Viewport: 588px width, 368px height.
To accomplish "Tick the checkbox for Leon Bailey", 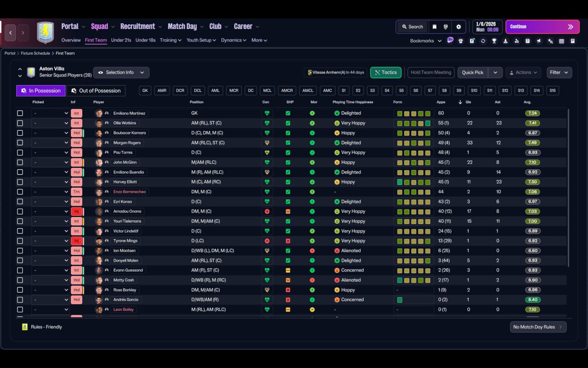I will [20, 310].
